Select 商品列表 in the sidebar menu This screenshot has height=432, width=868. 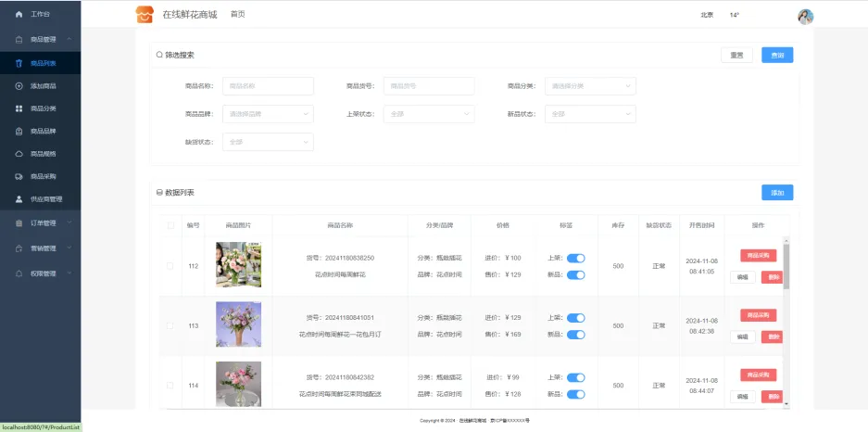pos(43,63)
